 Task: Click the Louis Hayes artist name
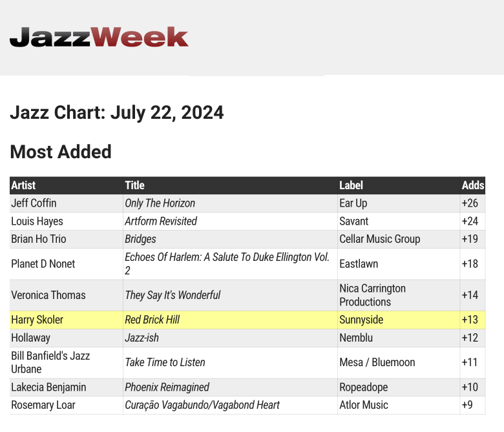[x=37, y=221]
